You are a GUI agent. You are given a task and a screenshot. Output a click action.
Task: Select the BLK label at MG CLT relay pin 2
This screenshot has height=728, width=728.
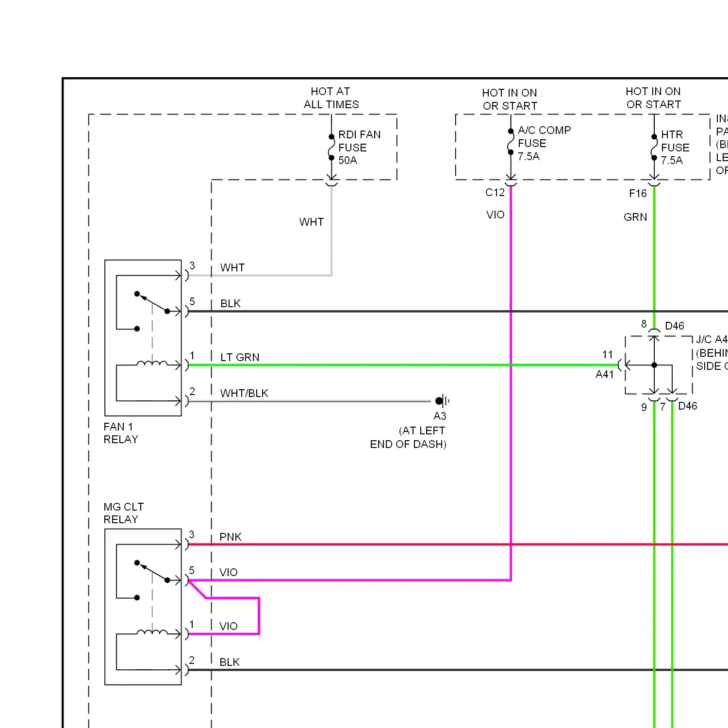(x=230, y=662)
